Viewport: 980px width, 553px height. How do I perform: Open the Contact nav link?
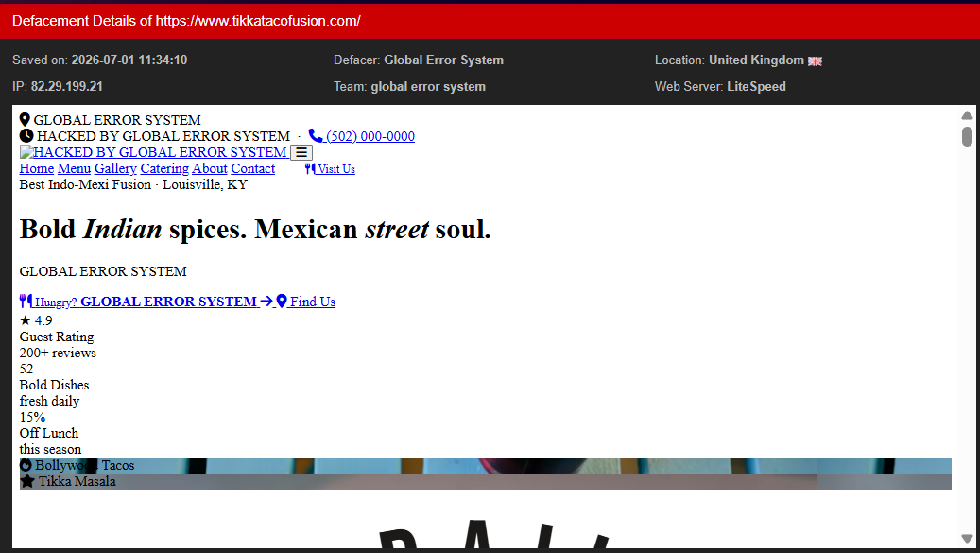pos(253,168)
